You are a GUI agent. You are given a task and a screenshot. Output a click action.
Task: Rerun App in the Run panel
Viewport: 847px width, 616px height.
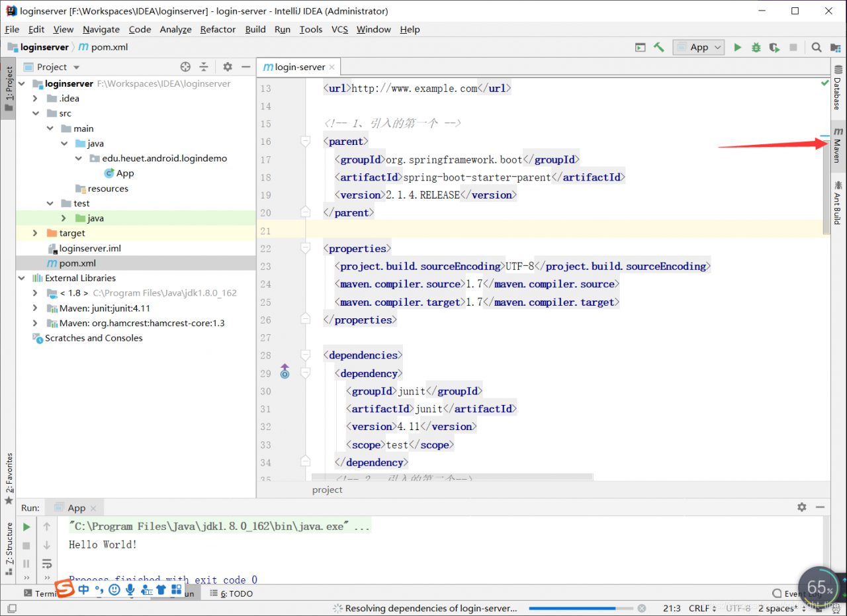click(26, 527)
